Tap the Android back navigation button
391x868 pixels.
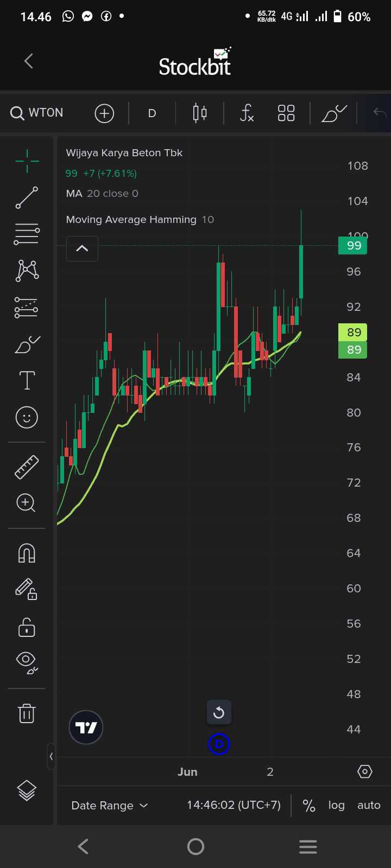coord(83,846)
